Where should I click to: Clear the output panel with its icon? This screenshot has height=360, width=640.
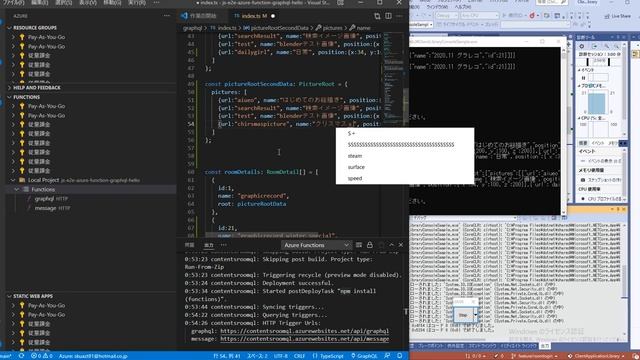click(359, 245)
